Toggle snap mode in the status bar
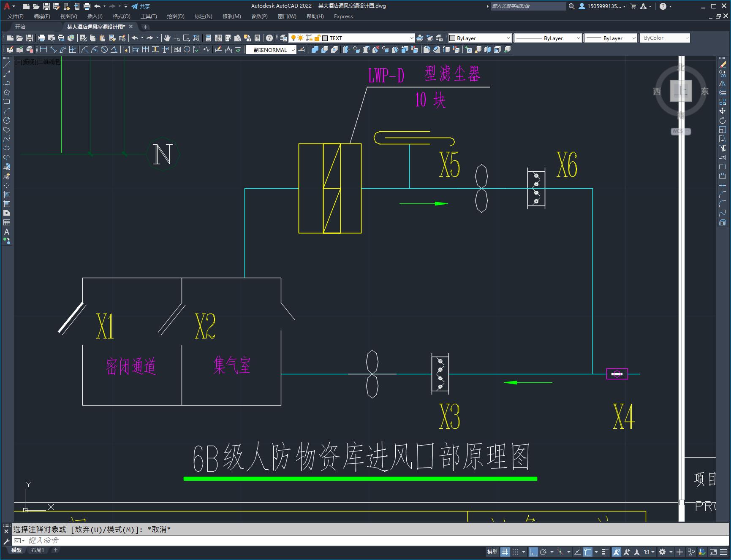The image size is (731, 560). [x=515, y=552]
